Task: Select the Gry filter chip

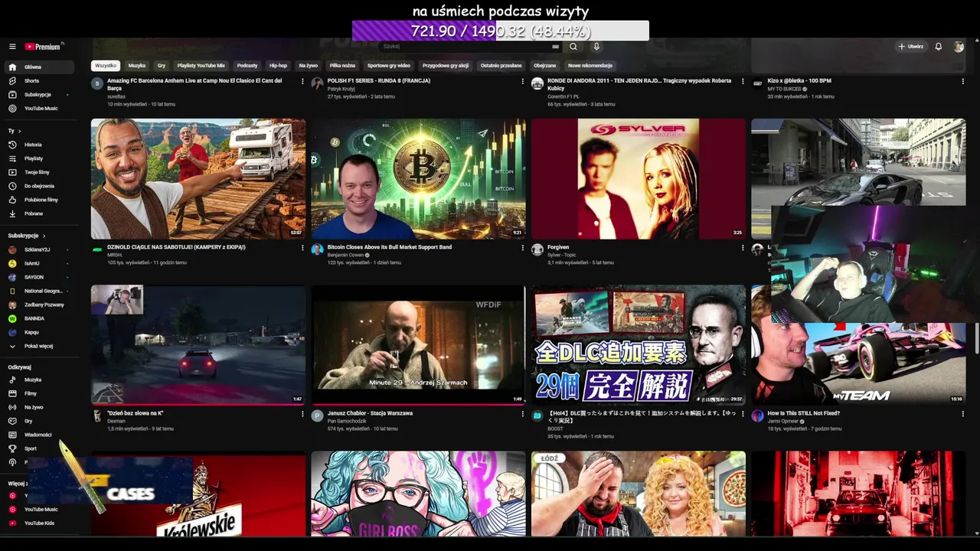Action: (161, 66)
